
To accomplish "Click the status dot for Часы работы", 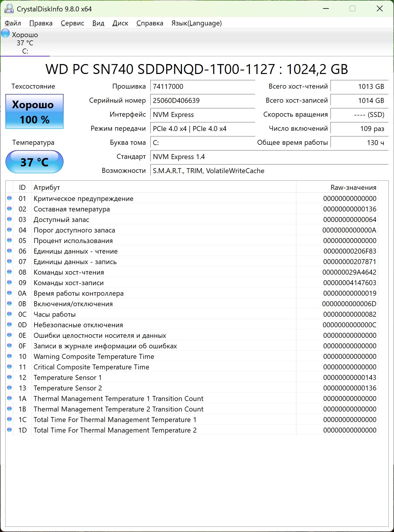I will click(x=9, y=314).
